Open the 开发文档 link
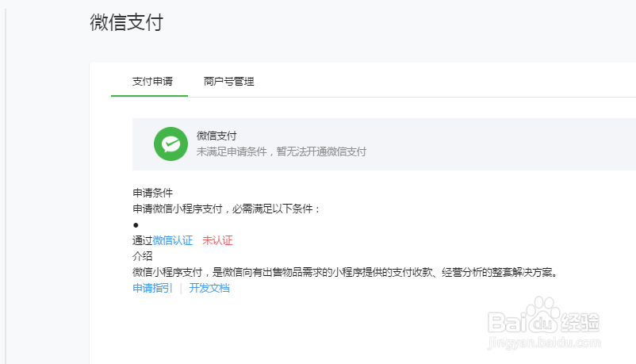The image size is (636, 364). tap(209, 288)
